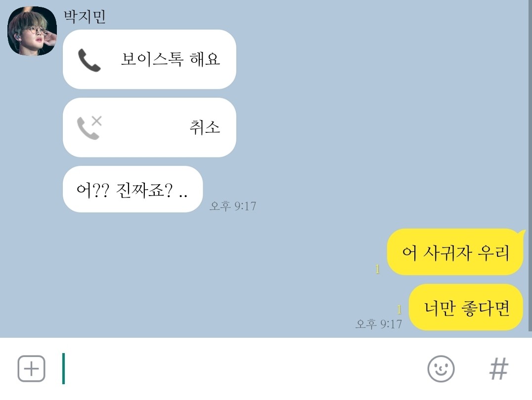Image resolution: width=532 pixels, height=400 pixels.
Task: Click the chat scrollbar on the right edge
Action: (530, 165)
